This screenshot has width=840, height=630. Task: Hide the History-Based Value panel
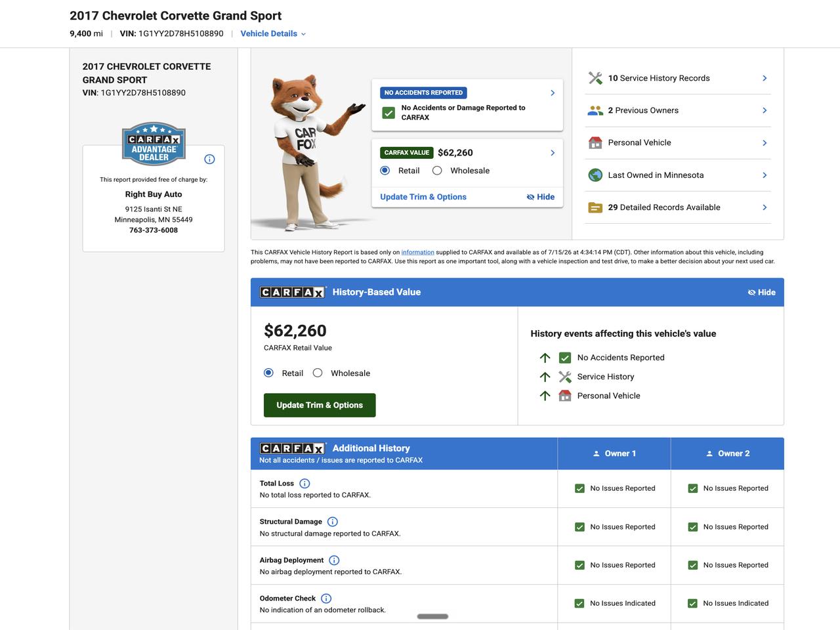761,293
